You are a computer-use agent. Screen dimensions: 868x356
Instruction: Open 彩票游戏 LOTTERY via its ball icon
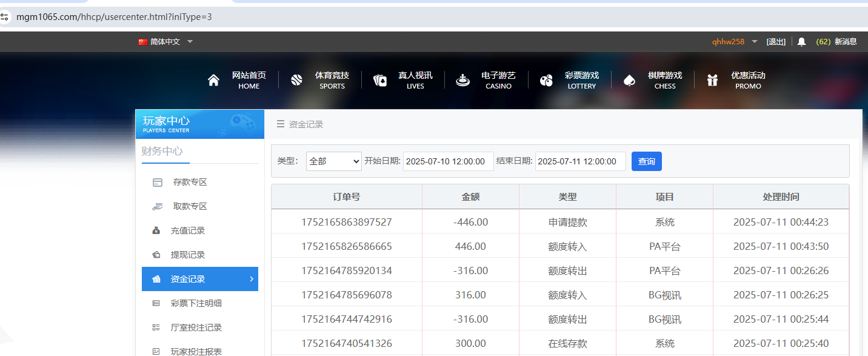tap(546, 79)
